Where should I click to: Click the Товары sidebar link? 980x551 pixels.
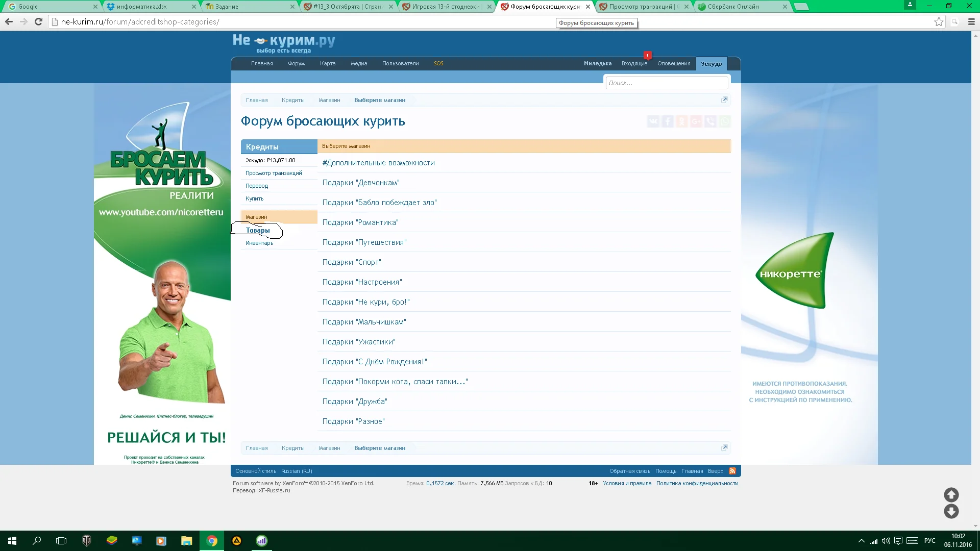point(258,231)
